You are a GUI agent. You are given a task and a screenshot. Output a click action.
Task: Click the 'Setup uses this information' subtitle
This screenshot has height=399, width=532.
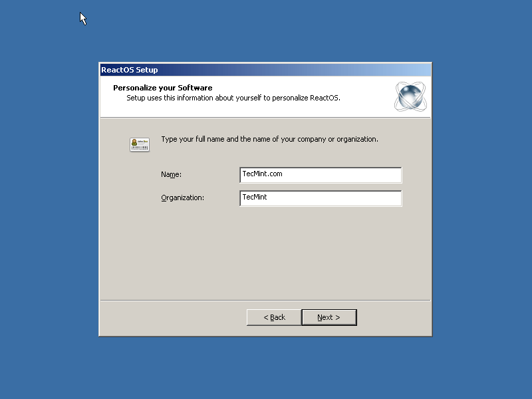click(x=233, y=98)
